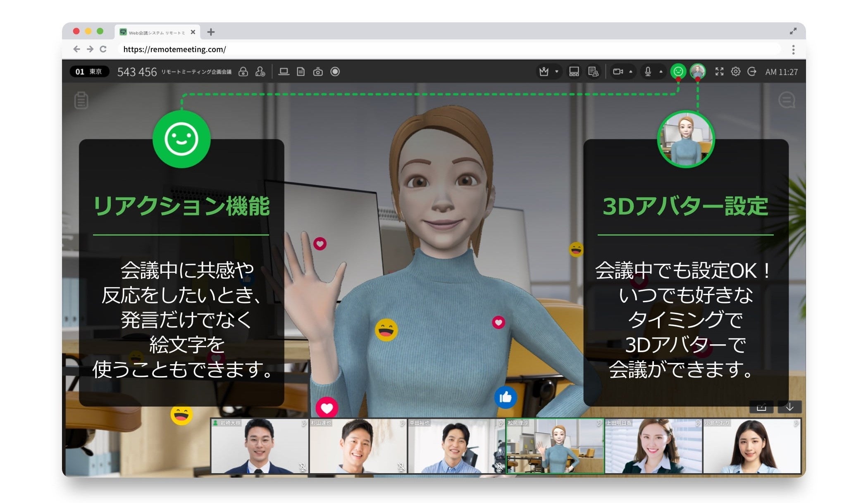Screen dimensions: 868x503
Task: Open the reaction smiley button
Action: [678, 72]
